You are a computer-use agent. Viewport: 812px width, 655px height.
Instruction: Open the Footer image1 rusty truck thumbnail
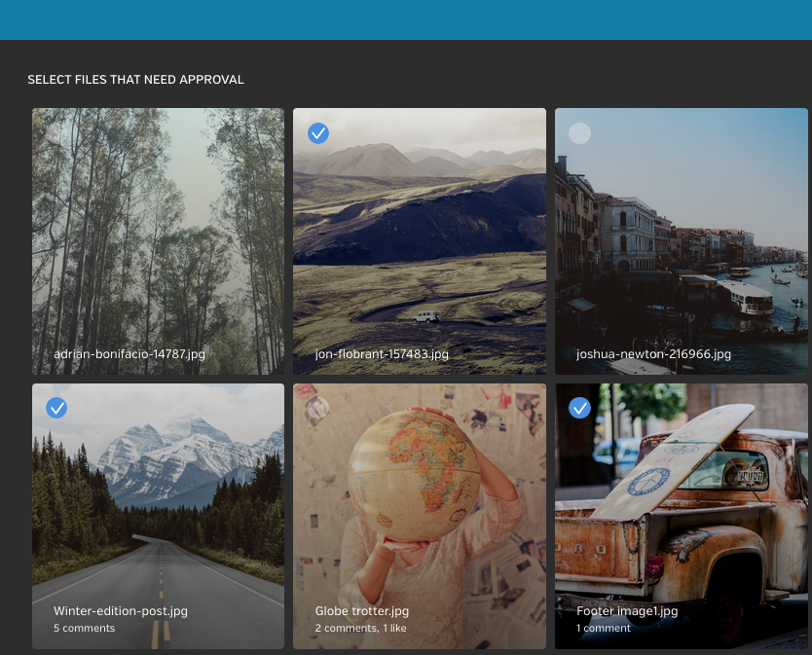point(681,516)
